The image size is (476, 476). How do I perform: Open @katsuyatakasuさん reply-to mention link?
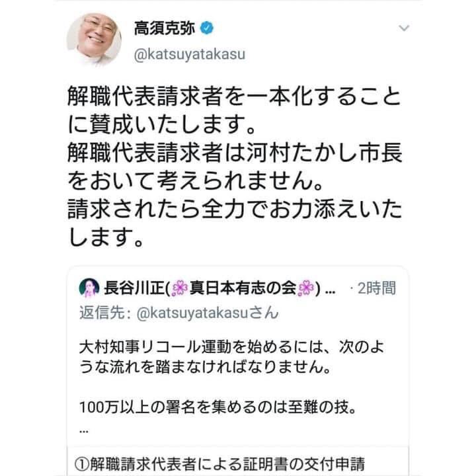point(208,313)
